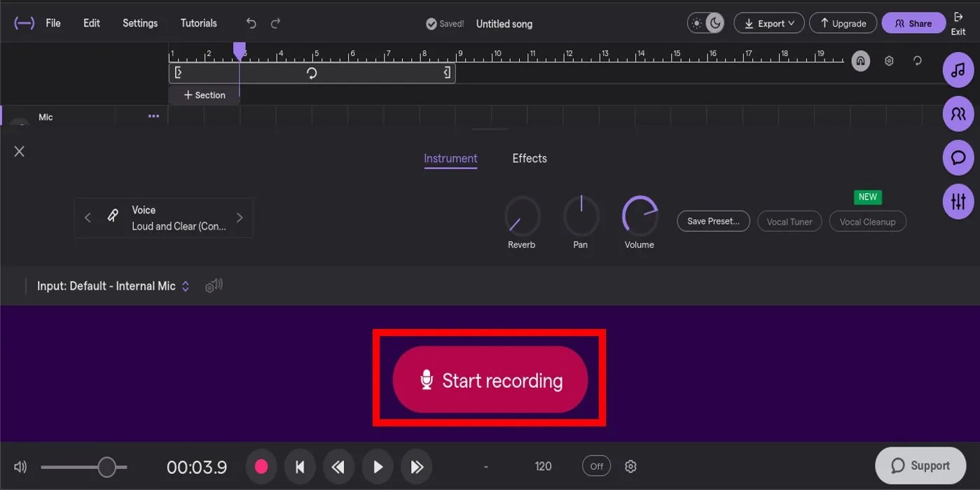Click the Vocal Cleanup button
The height and width of the screenshot is (490, 980).
click(x=867, y=221)
